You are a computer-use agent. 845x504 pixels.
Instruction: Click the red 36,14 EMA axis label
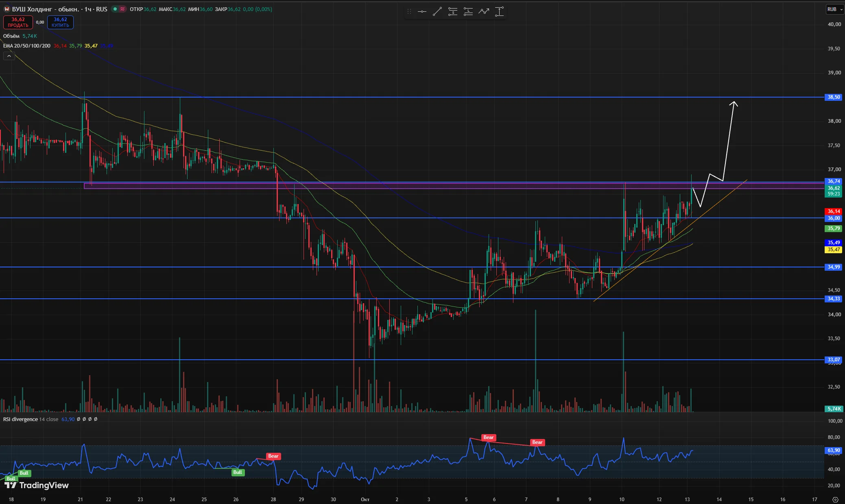tap(834, 211)
